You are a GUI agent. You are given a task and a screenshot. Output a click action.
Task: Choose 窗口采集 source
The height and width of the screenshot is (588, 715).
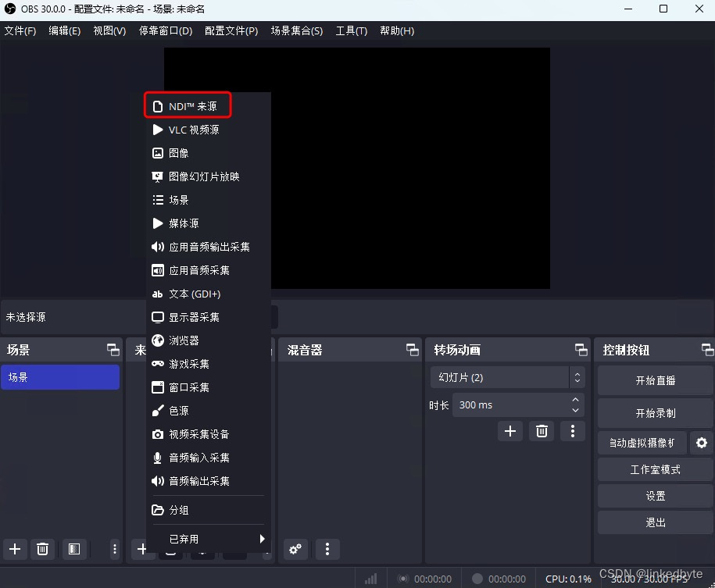pyautogui.click(x=209, y=387)
